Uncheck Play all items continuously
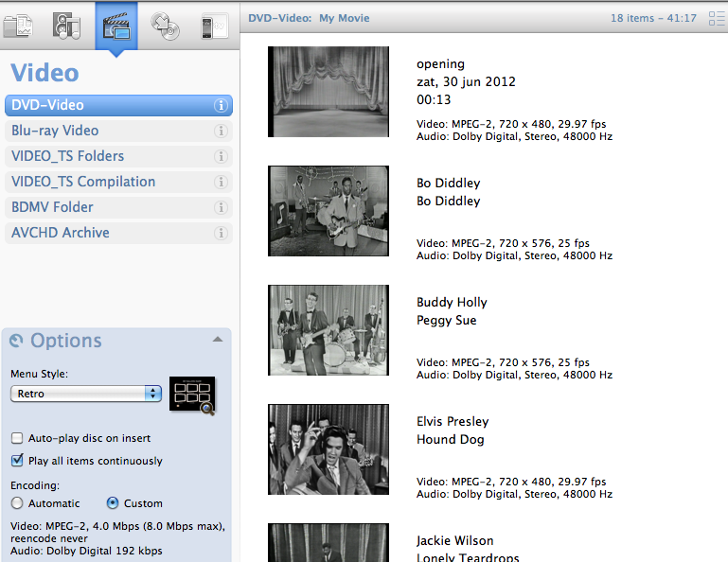728x562 pixels. point(17,461)
